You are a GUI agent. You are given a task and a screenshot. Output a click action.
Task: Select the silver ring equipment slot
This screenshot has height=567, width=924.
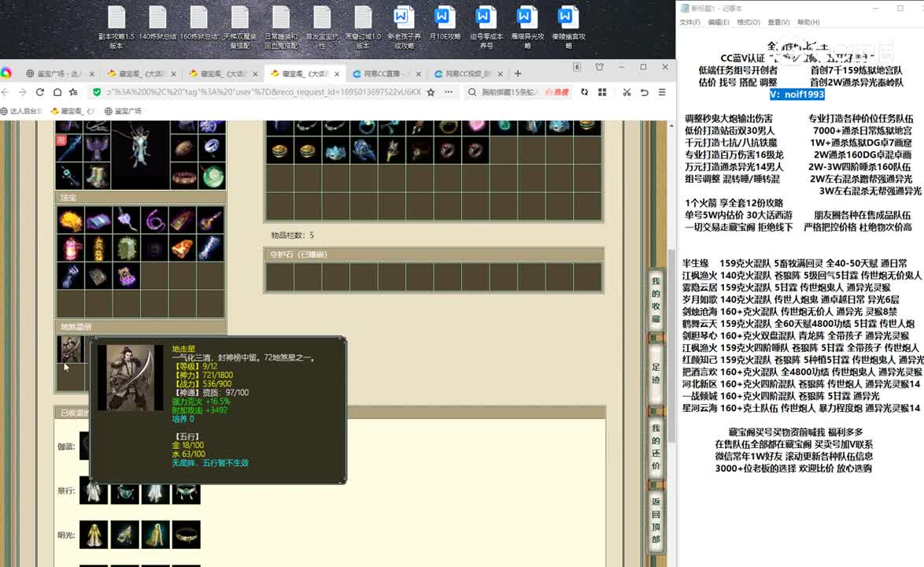212,147
